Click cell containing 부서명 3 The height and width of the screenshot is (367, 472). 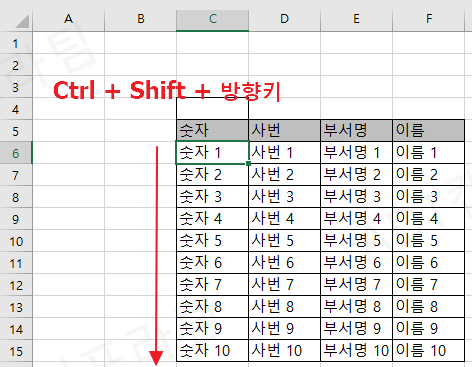click(x=356, y=197)
